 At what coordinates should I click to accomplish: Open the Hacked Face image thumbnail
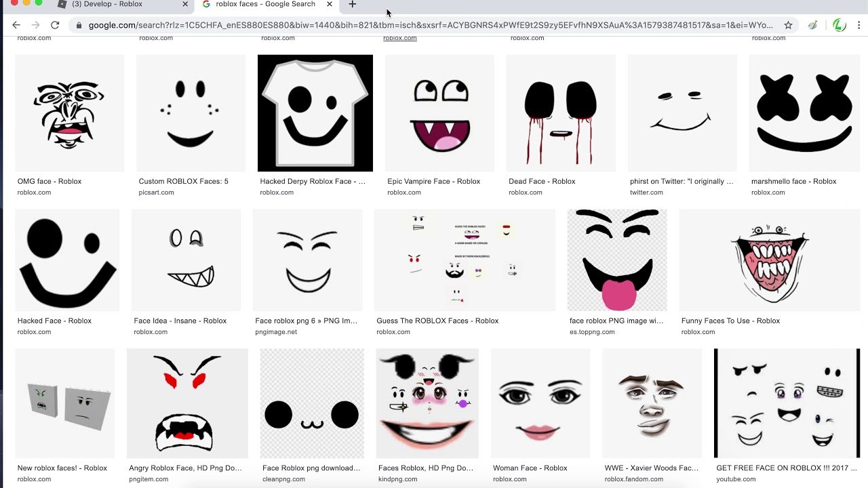[x=67, y=260]
